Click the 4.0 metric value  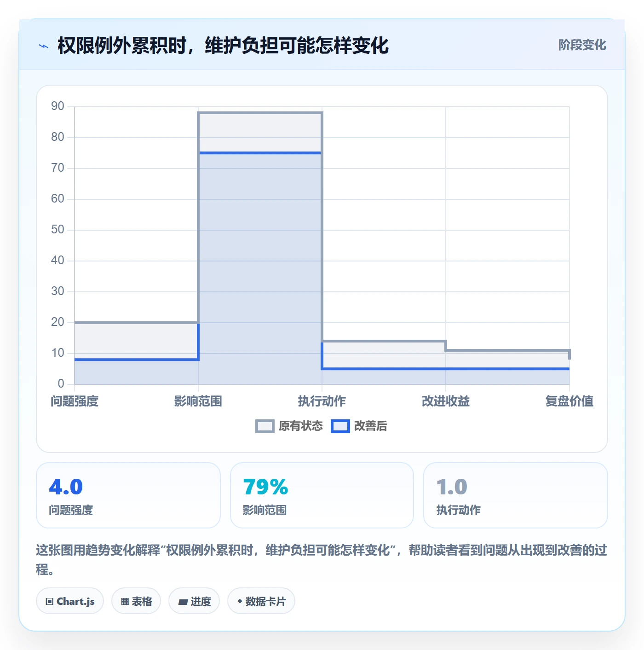tap(66, 487)
